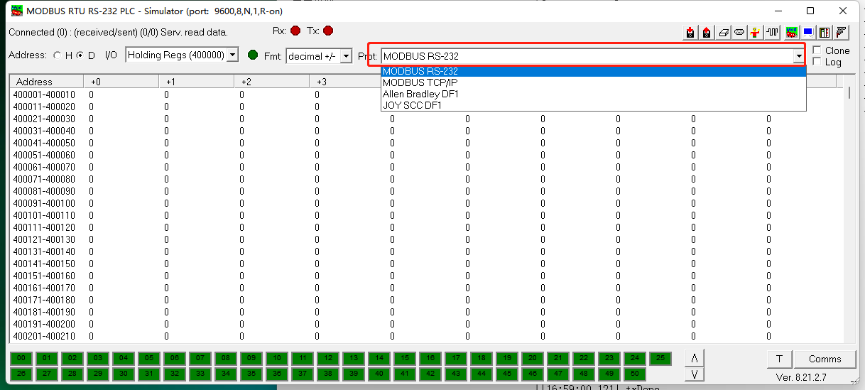Click the register cell at 400021-400030 +0
This screenshot has width=865, height=390.
(90, 119)
